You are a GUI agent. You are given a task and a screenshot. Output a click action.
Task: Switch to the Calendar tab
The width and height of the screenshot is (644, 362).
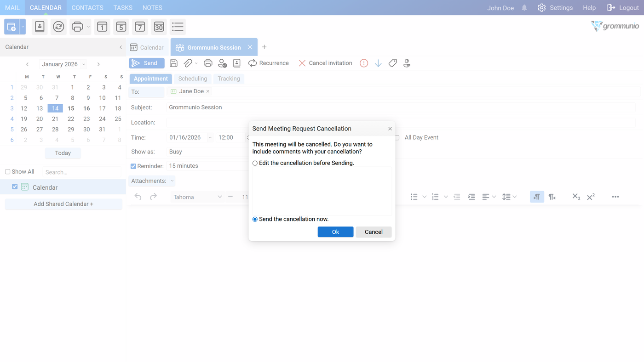pos(147,47)
